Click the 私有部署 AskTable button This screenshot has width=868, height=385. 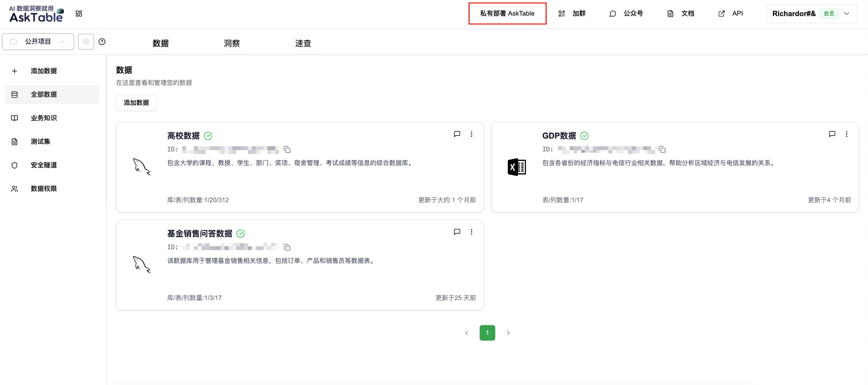tap(507, 14)
